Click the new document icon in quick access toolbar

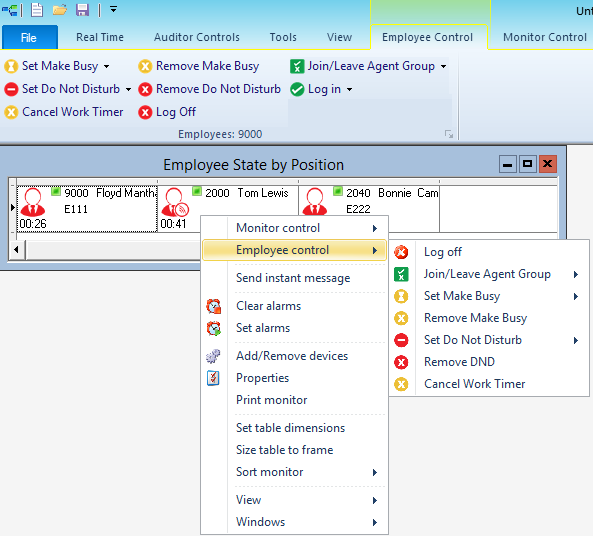37,9
